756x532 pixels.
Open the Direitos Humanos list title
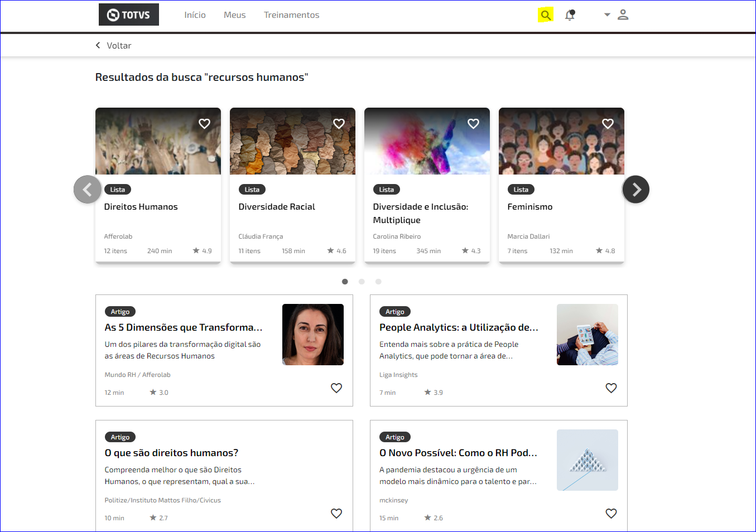coord(141,207)
